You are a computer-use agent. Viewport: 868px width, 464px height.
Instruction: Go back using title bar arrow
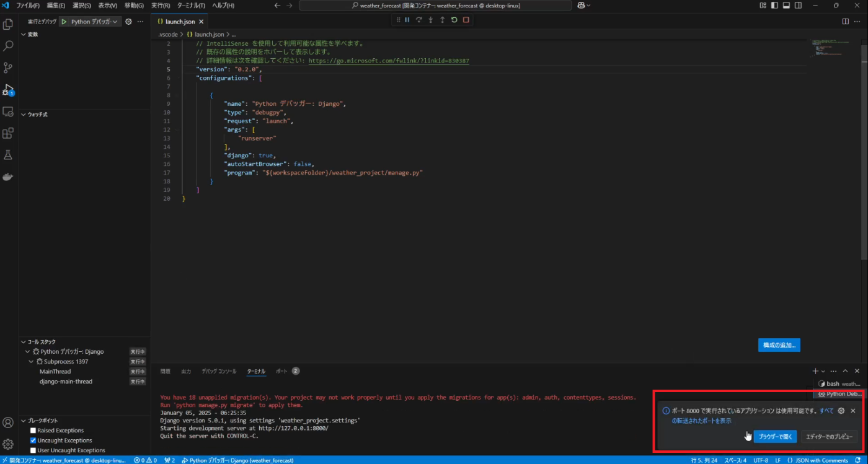(x=277, y=5)
